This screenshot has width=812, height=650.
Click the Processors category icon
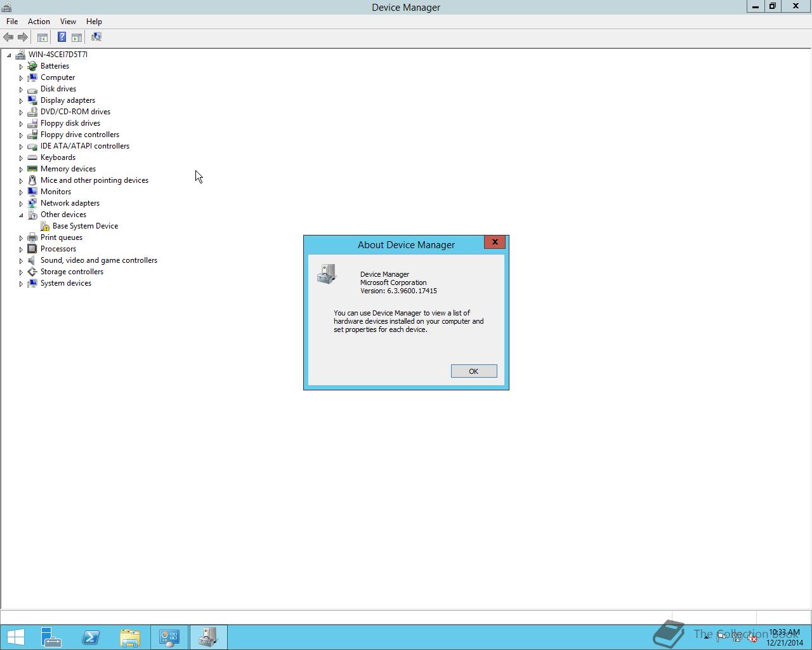pyautogui.click(x=32, y=249)
